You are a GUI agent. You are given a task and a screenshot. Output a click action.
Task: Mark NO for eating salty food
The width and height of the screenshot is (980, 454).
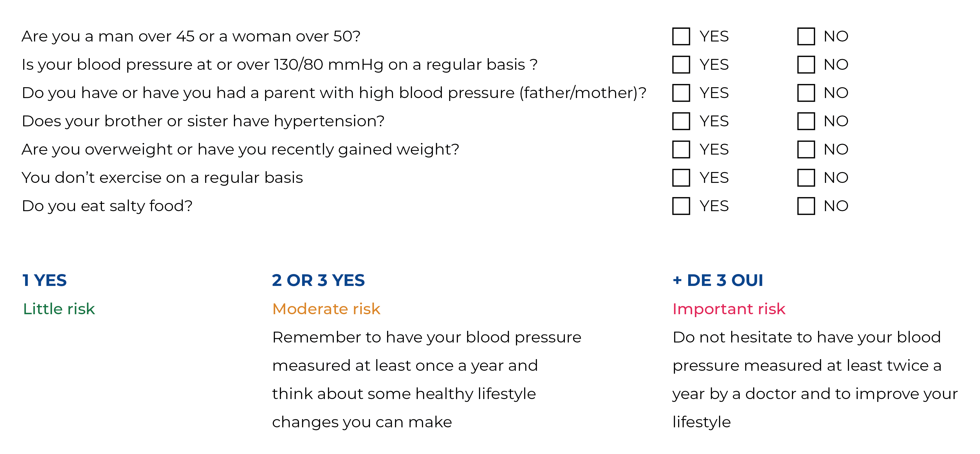806,206
